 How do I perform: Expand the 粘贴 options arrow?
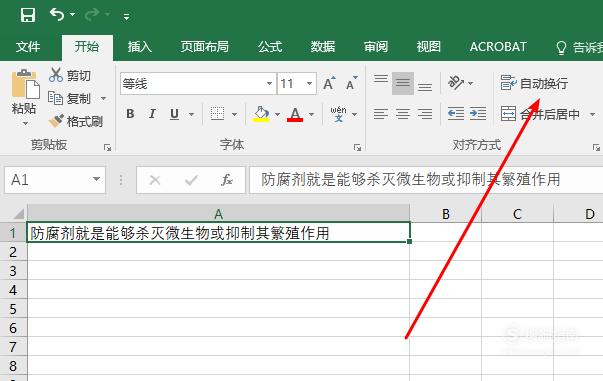coord(25,123)
